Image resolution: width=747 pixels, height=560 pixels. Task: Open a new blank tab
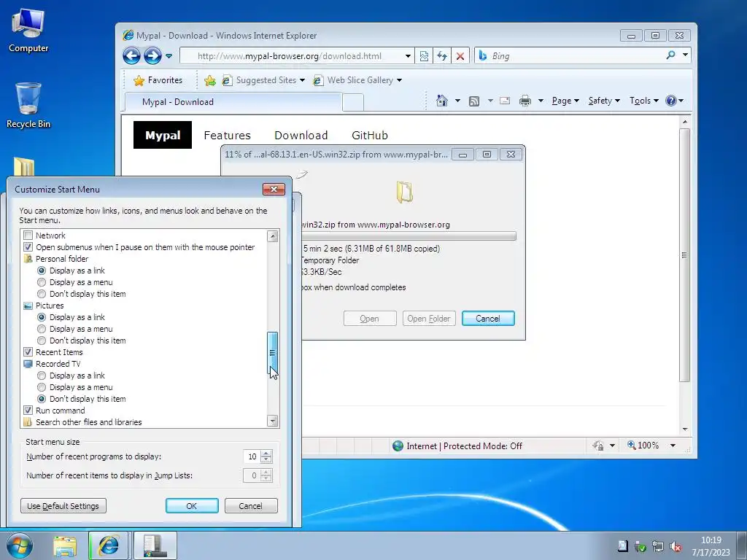tap(353, 102)
